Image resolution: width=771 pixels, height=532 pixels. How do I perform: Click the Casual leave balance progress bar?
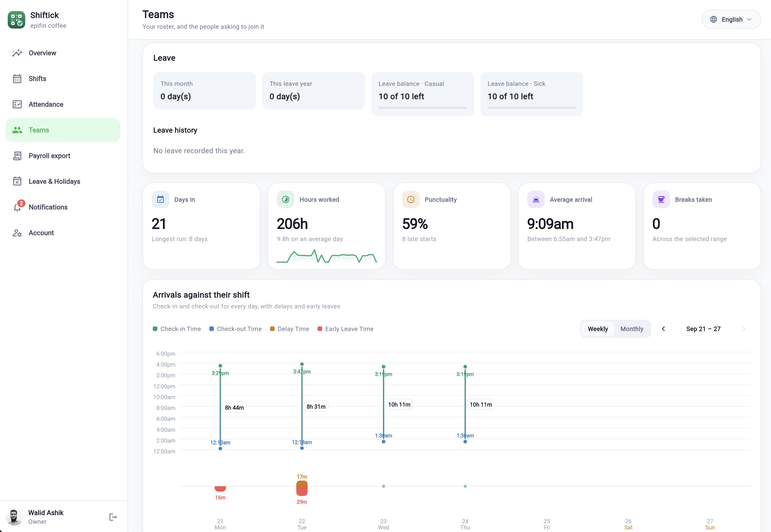(x=423, y=108)
